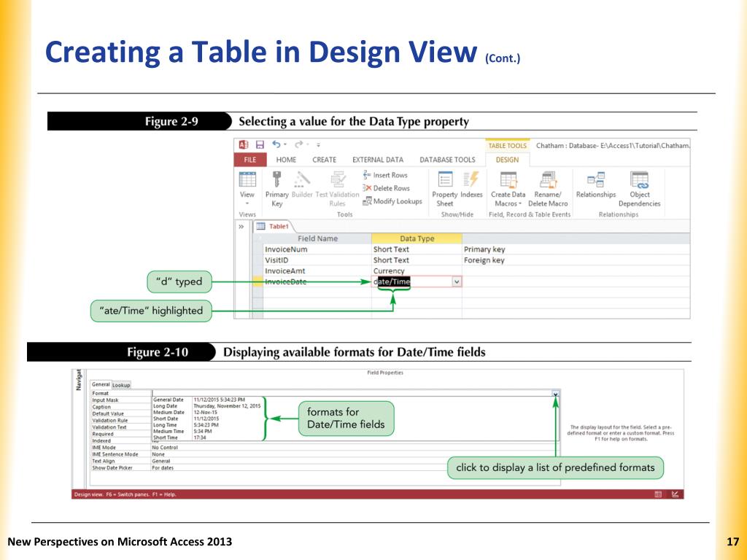Open the Customize Quick Access Toolbar arrow
Viewport: 747px width, 560px height.
pyautogui.click(x=318, y=145)
